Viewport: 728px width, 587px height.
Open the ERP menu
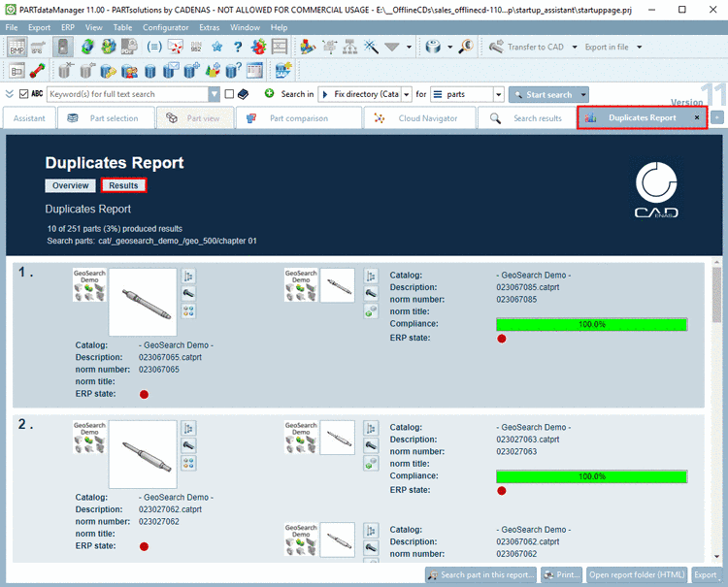pos(68,27)
